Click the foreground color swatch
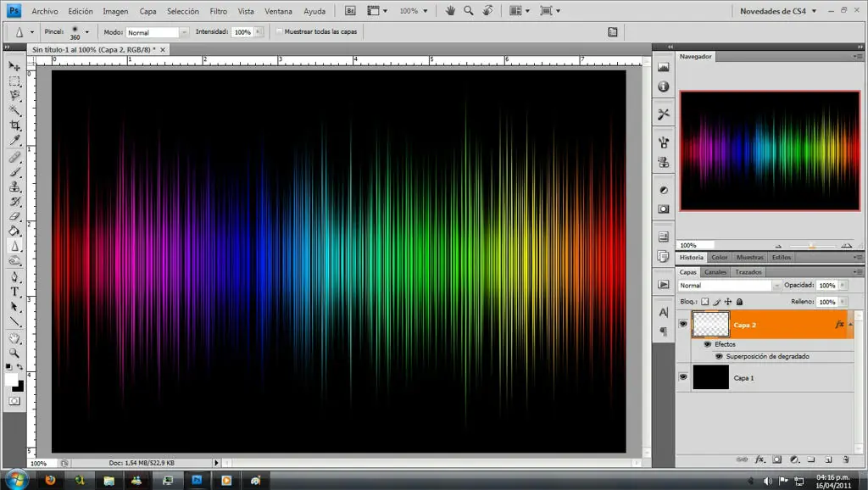Screen dimensions: 868x490 click(12, 379)
